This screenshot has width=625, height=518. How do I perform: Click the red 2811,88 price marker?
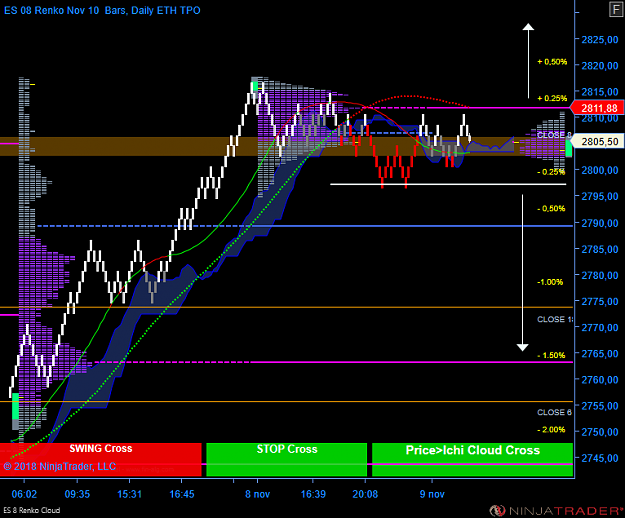pos(596,108)
